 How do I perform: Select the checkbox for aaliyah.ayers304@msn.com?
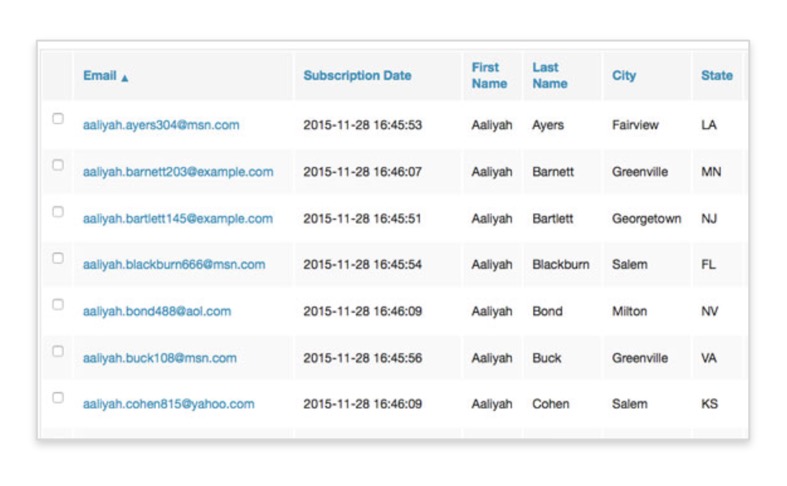pyautogui.click(x=58, y=118)
